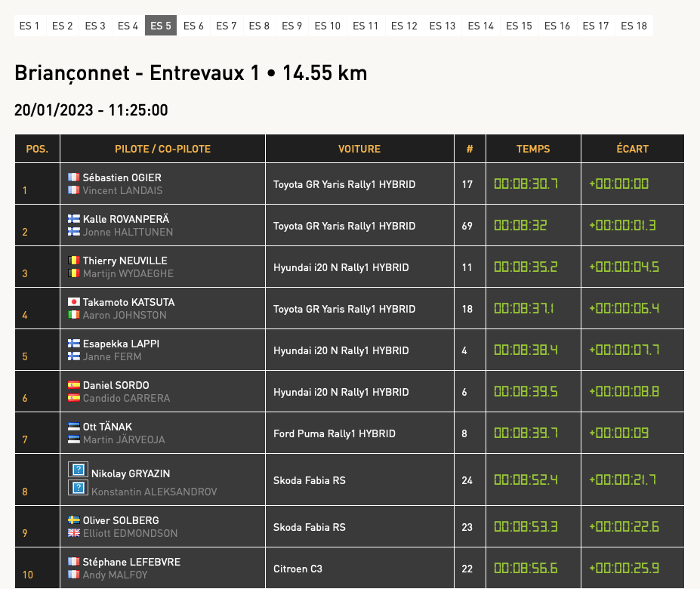This screenshot has height=589, width=700.
Task: Click the Belgian flag beside Thierry NEUVILLE
Action: point(74,261)
